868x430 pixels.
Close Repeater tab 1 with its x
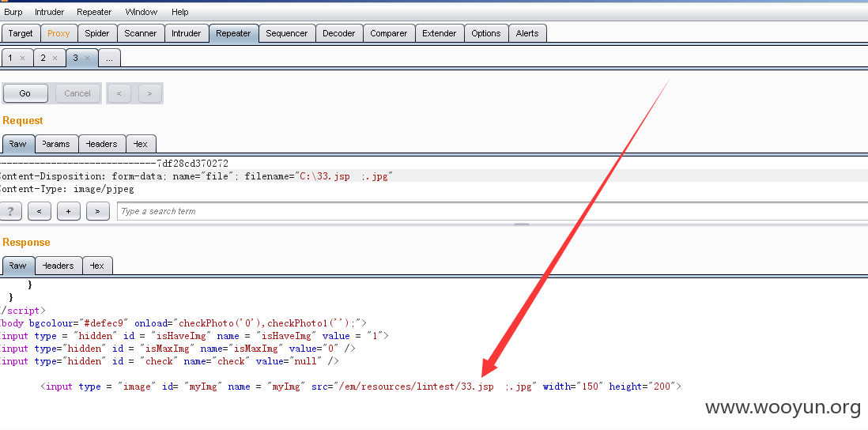pyautogui.click(x=23, y=58)
